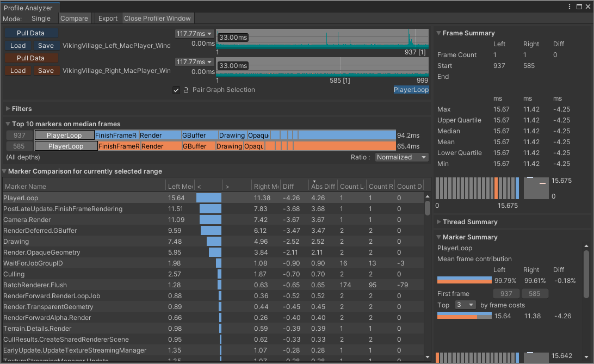Viewport: 594px width, 364px height.
Task: Click the orange Render block in the right median frame bar
Action: coord(160,146)
